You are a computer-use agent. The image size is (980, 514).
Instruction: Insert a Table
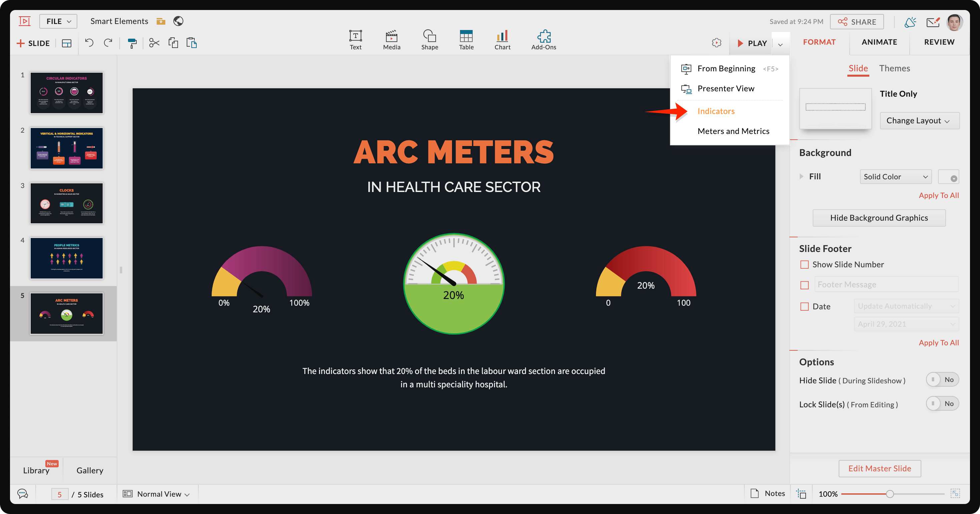point(466,39)
